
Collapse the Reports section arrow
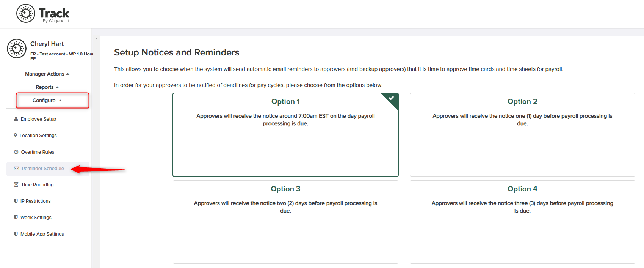(x=57, y=87)
